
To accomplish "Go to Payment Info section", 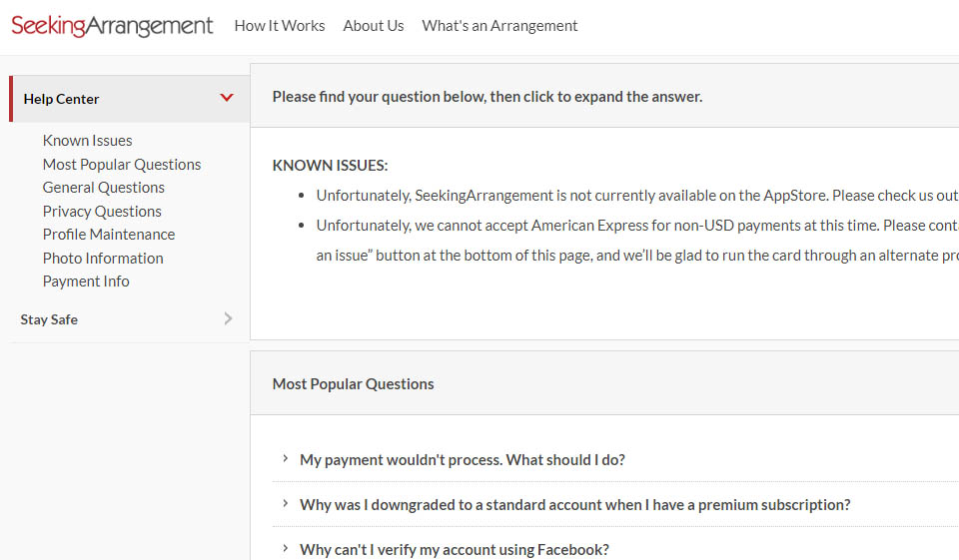I will [86, 281].
